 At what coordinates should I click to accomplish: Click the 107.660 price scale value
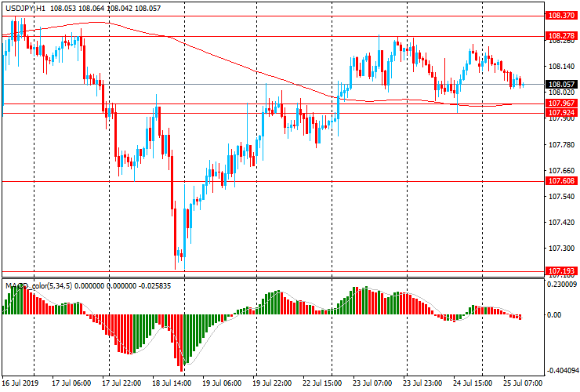click(561, 171)
